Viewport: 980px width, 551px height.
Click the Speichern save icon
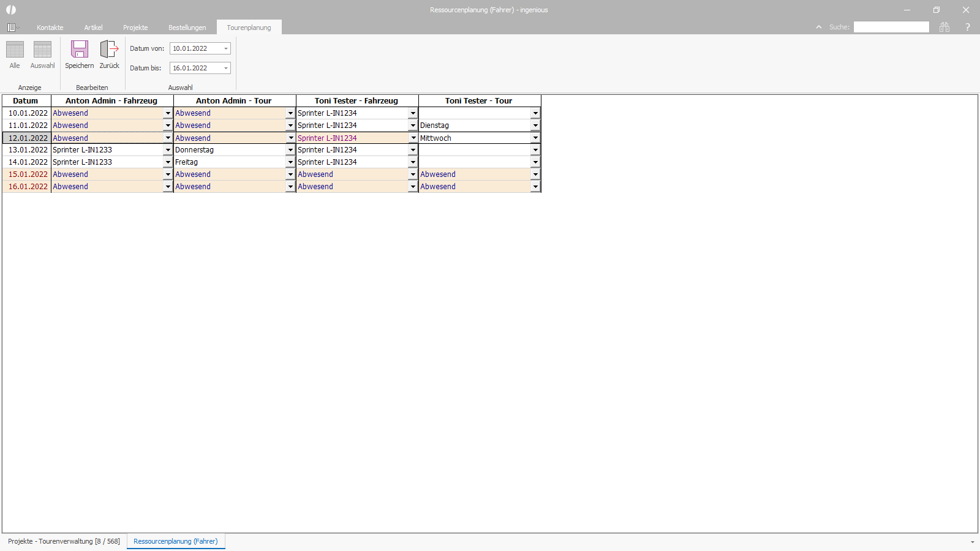pos(80,49)
